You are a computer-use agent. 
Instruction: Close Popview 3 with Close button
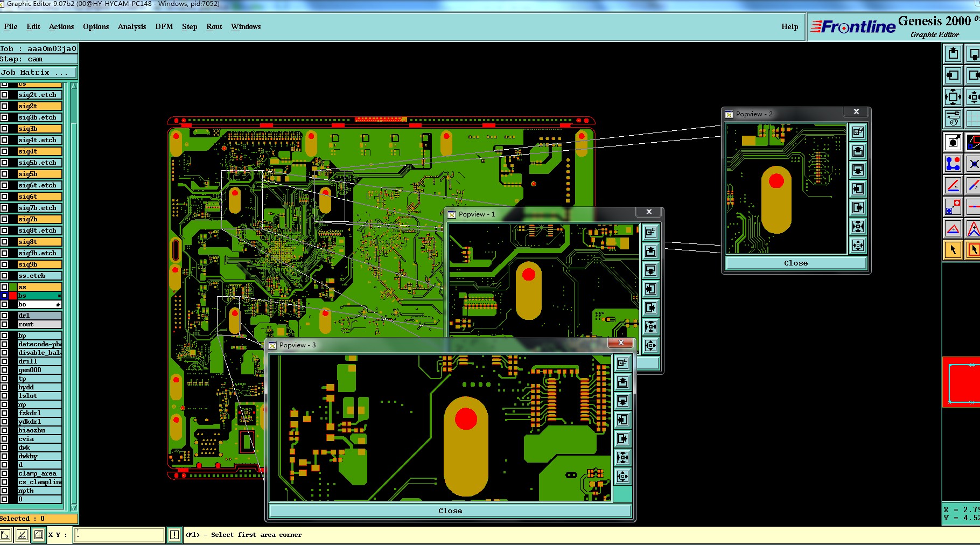tap(450, 511)
